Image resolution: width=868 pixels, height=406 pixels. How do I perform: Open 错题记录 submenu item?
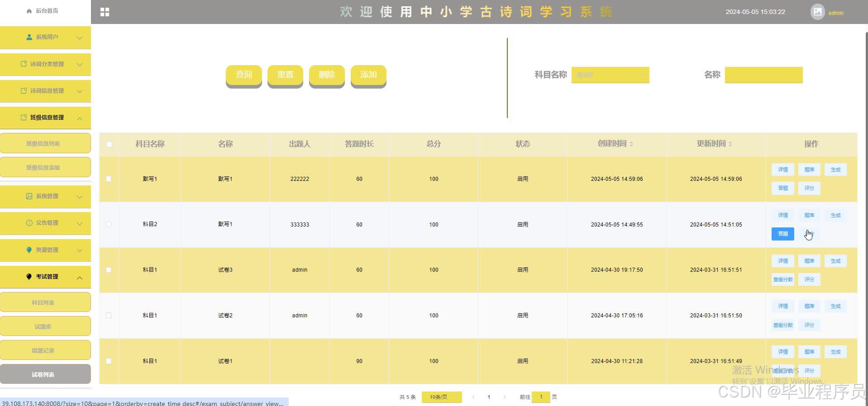(45, 350)
